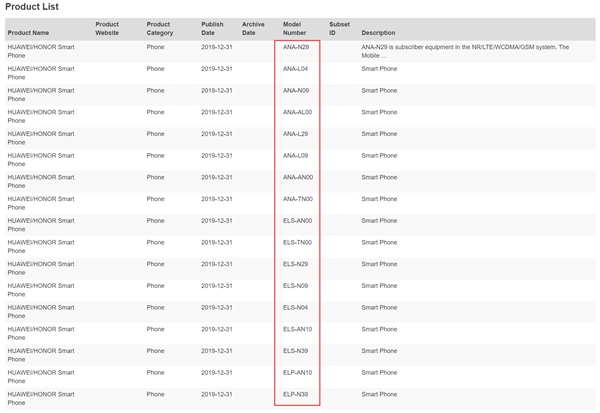Select the model number ELP-N39
600x413 pixels.
click(295, 394)
